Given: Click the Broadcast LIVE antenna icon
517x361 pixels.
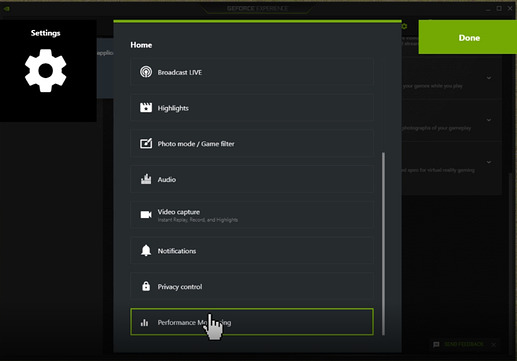Looking at the screenshot, I should [146, 72].
